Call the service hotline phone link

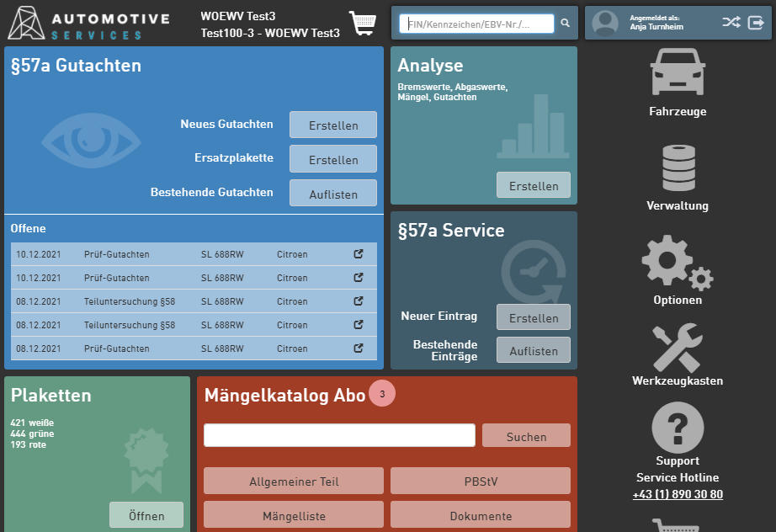pyautogui.click(x=678, y=494)
